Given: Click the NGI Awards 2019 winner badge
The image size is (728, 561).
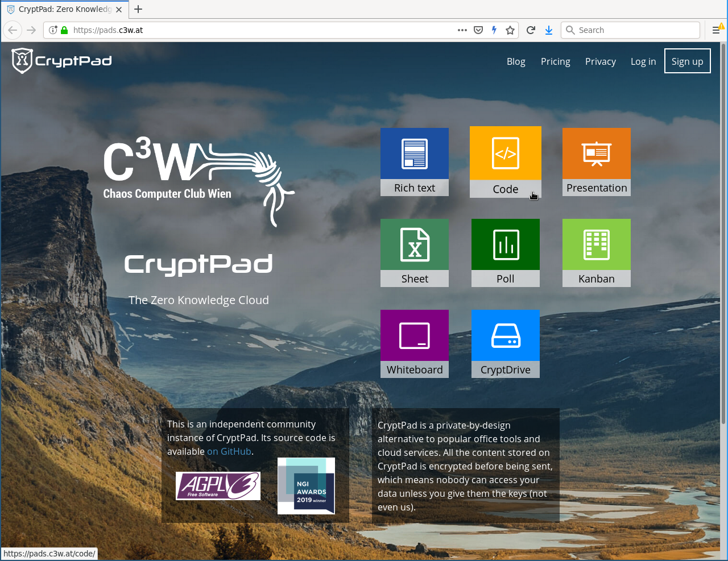Looking at the screenshot, I should click(x=306, y=486).
